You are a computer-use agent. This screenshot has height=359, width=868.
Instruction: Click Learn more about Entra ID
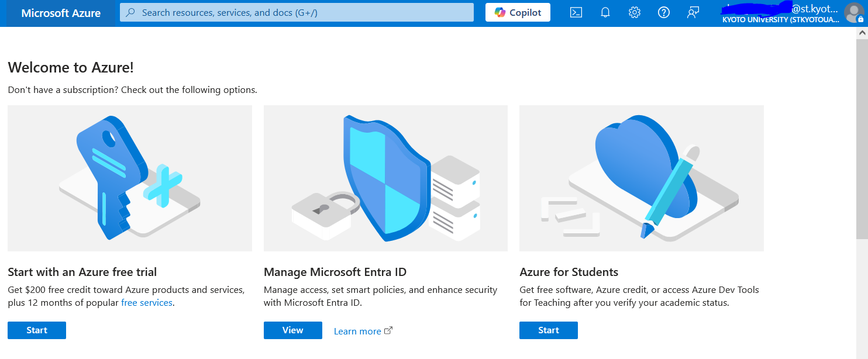click(358, 331)
